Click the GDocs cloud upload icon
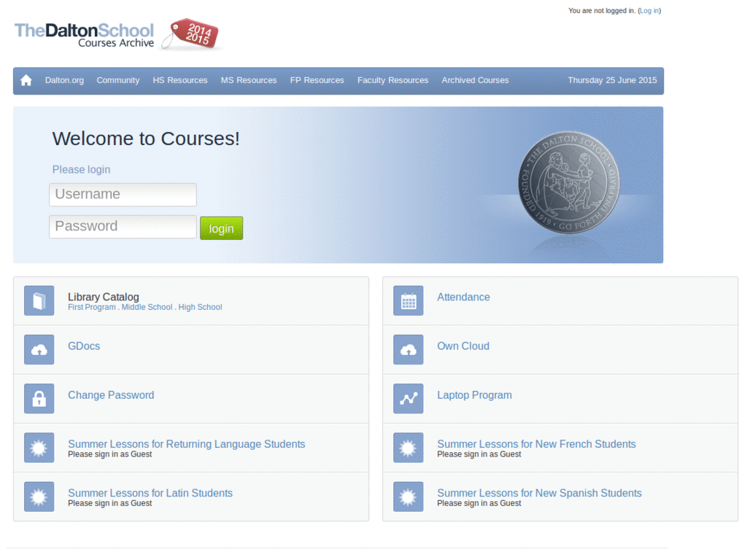This screenshot has height=560, width=747. pos(39,349)
